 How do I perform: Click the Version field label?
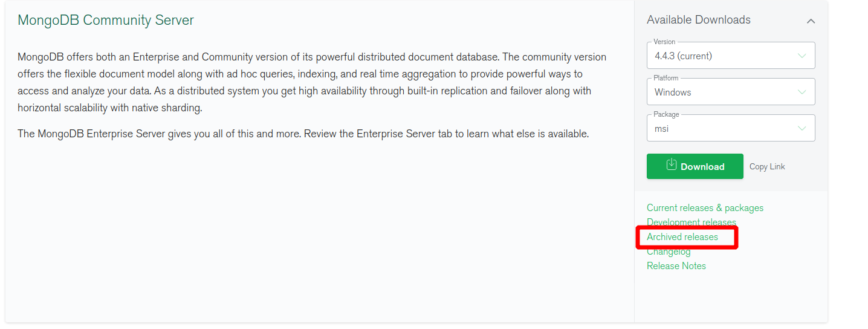point(664,42)
